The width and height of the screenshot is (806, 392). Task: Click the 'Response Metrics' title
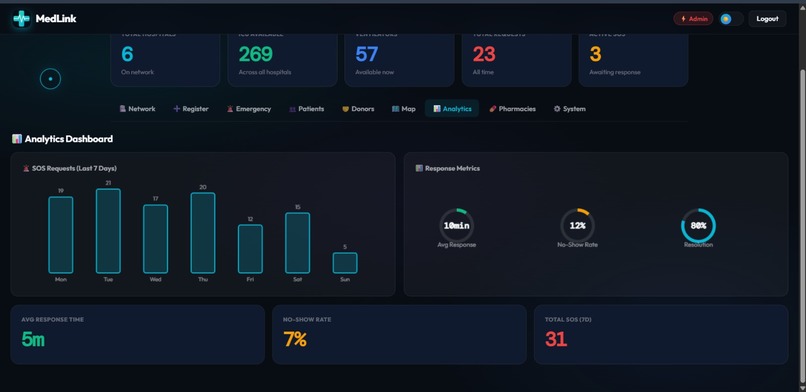(452, 168)
